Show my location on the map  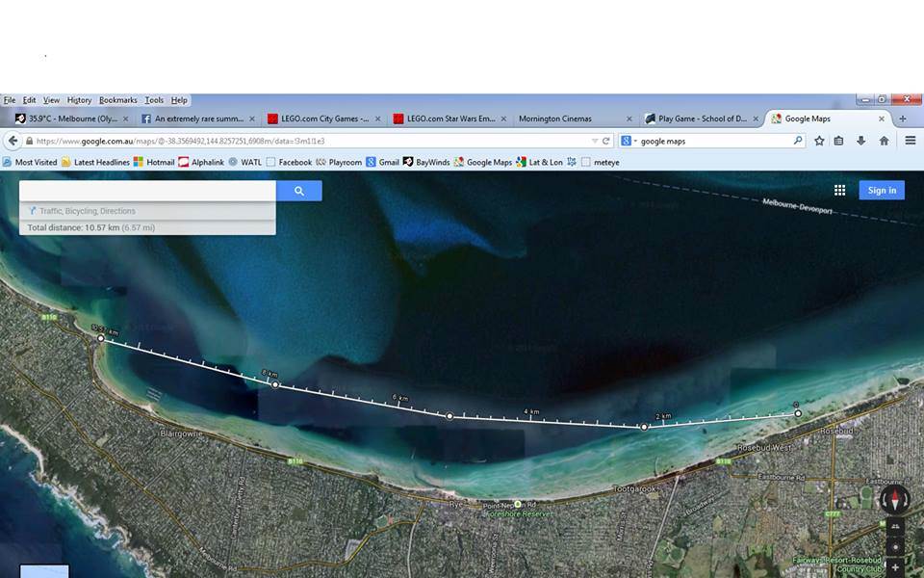tap(895, 547)
